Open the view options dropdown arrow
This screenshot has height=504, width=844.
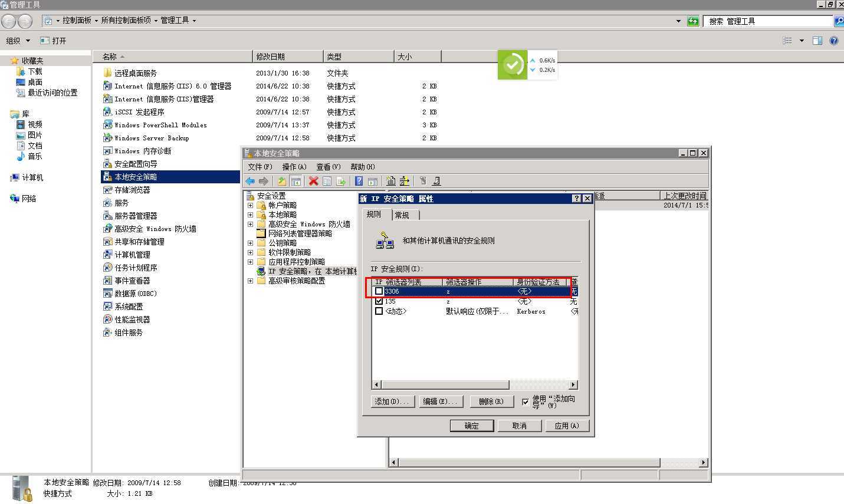[x=802, y=41]
